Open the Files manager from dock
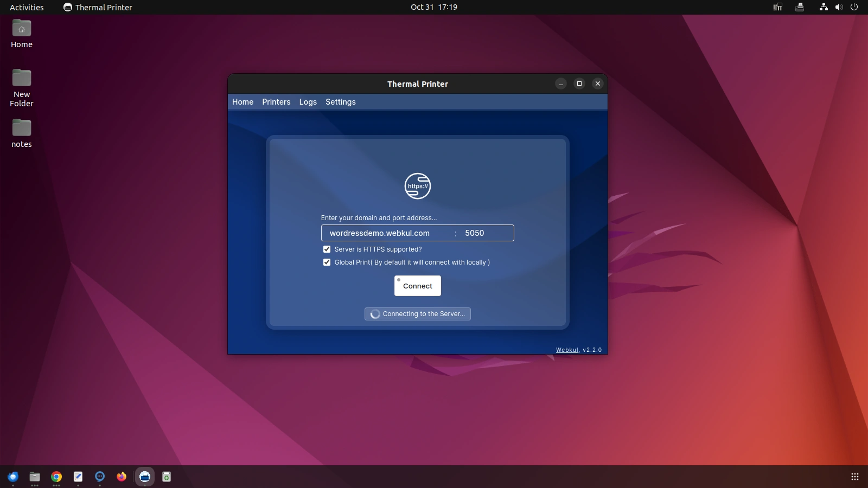Viewport: 868px width, 488px height. coord(35,477)
